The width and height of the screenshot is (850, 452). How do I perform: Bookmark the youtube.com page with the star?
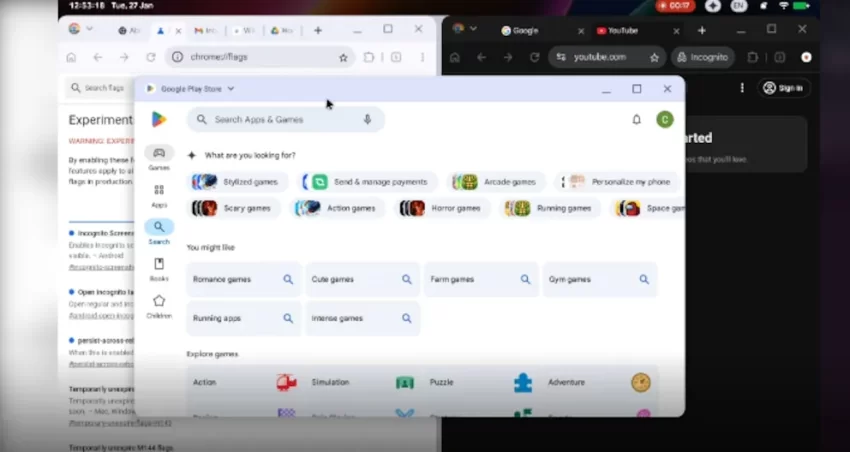[655, 58]
